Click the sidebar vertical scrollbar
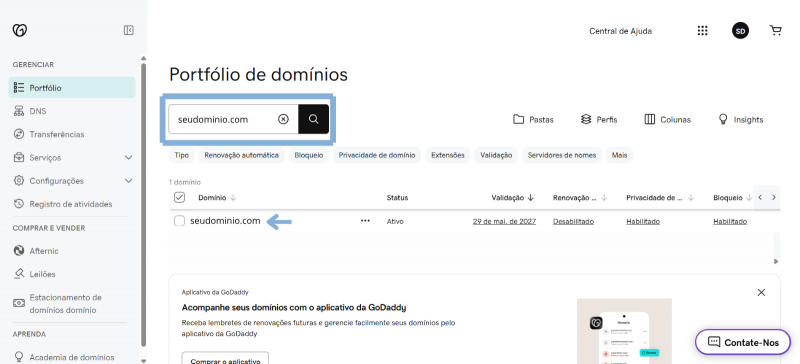Screen dimensions: 800x364 143,204
